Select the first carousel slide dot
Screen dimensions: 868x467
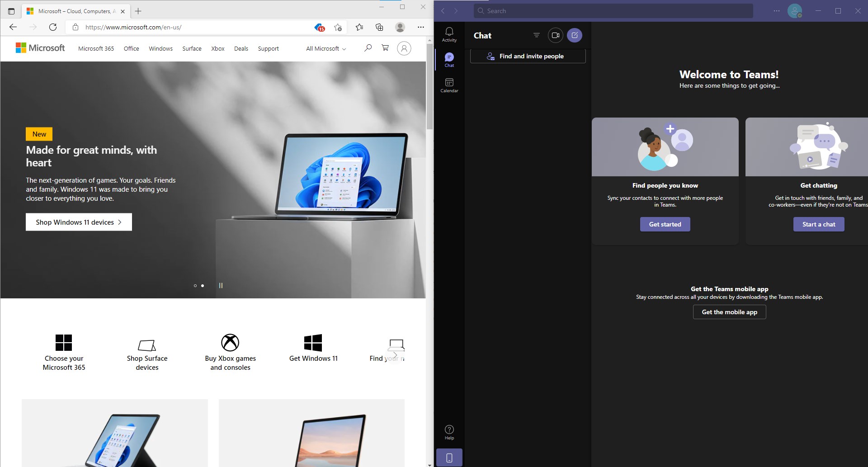pyautogui.click(x=195, y=286)
